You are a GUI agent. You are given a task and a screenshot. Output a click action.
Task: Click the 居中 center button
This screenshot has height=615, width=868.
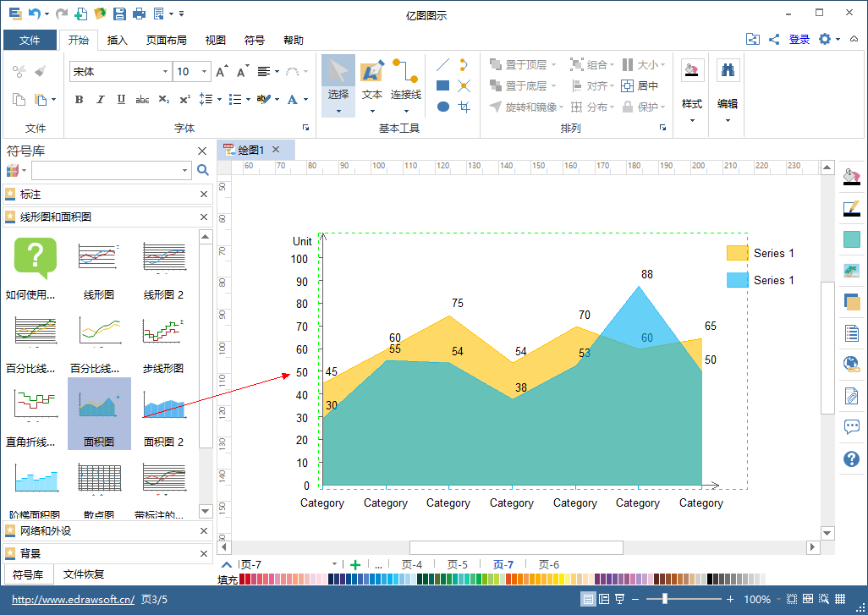coord(640,85)
